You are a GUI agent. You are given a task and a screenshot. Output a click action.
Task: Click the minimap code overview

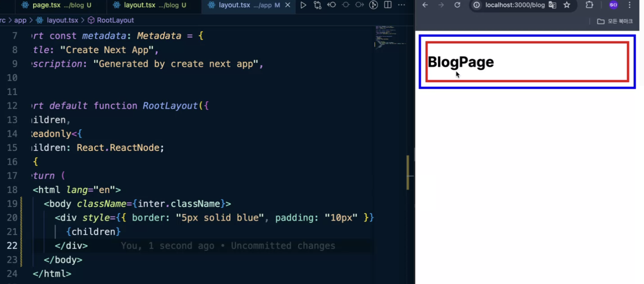pos(390,37)
